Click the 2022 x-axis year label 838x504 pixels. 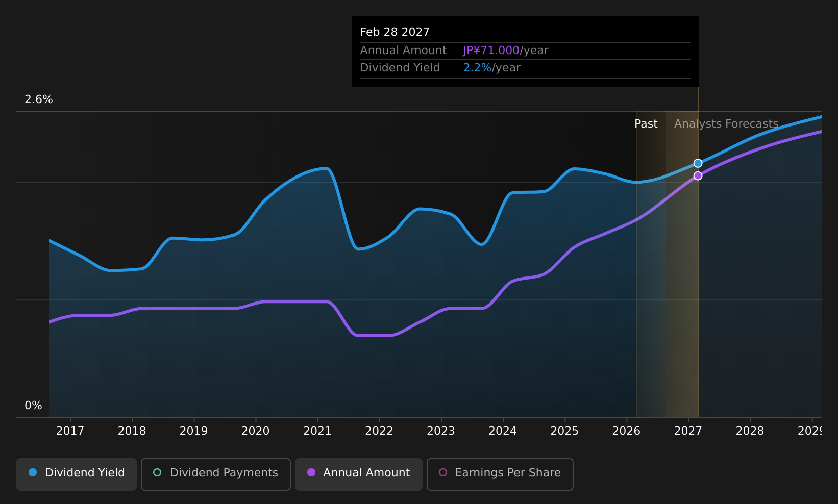379,431
